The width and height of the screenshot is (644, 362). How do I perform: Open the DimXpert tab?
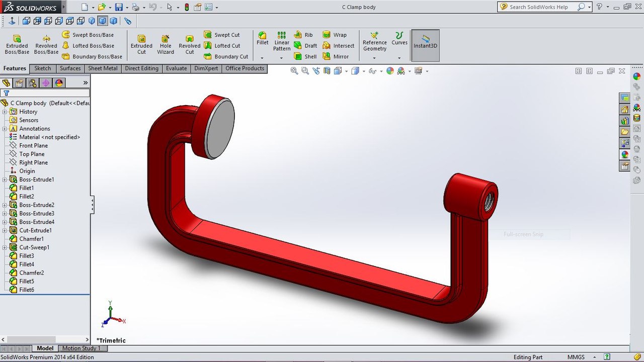[206, 68]
